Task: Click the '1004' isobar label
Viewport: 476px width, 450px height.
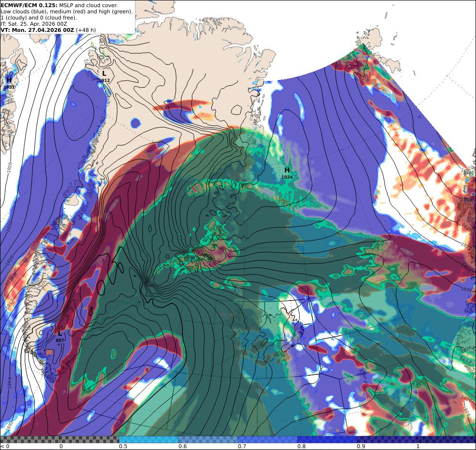Action: point(9,382)
